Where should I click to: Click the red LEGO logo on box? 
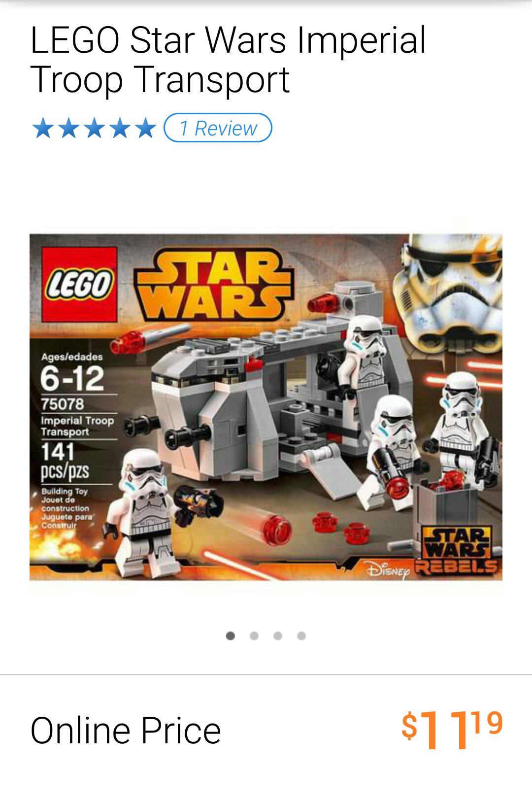(x=79, y=285)
